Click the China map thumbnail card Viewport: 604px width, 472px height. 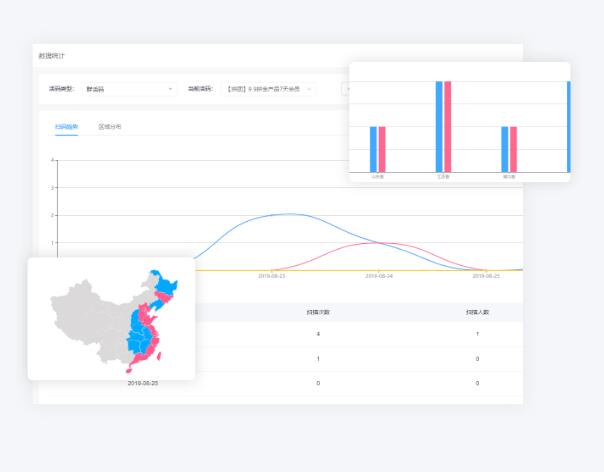pyautogui.click(x=111, y=319)
